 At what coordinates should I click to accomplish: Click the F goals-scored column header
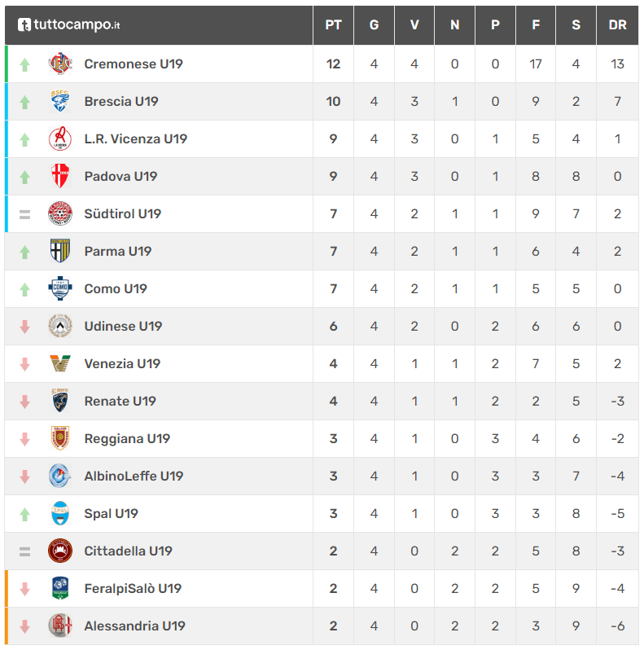[x=536, y=25]
